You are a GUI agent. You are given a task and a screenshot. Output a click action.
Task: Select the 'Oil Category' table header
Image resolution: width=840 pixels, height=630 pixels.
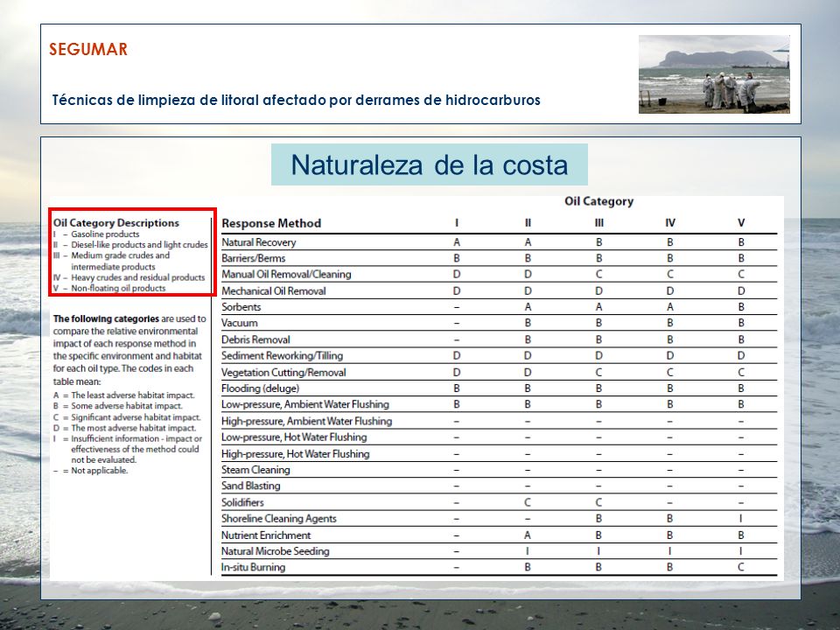pyautogui.click(x=598, y=201)
